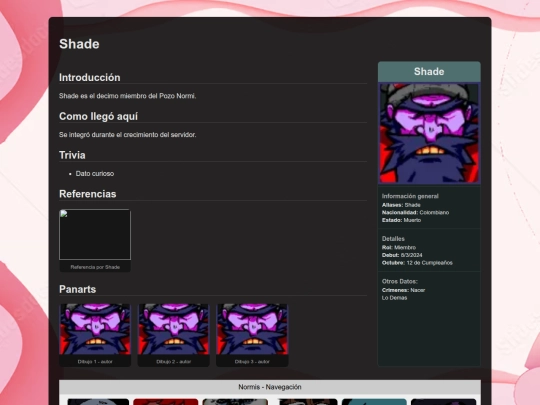Screen dimensions: 540x405
Task: Open the Dibujo 2 fan art thumbnail
Action: tap(174, 329)
